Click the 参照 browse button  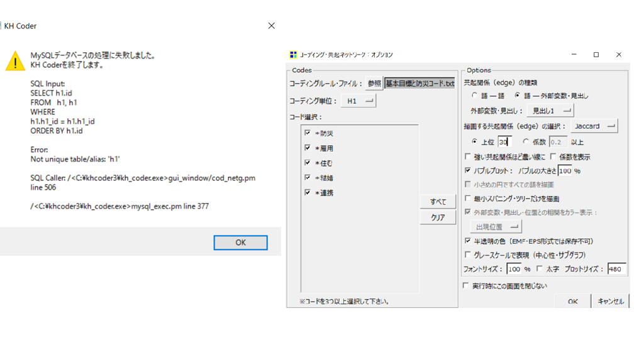point(374,84)
